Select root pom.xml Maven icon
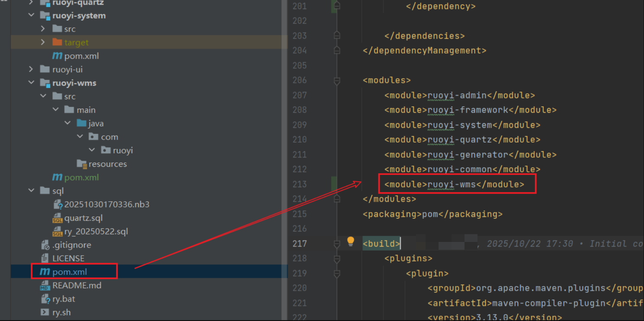 pyautogui.click(x=45, y=272)
